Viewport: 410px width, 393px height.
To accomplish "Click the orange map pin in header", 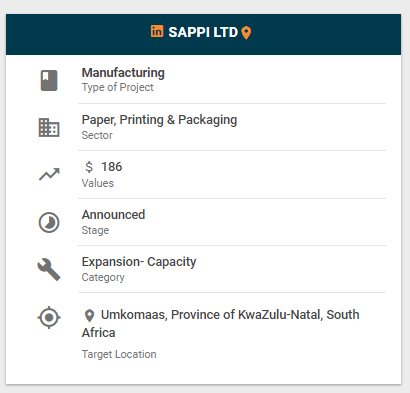I will pos(246,33).
